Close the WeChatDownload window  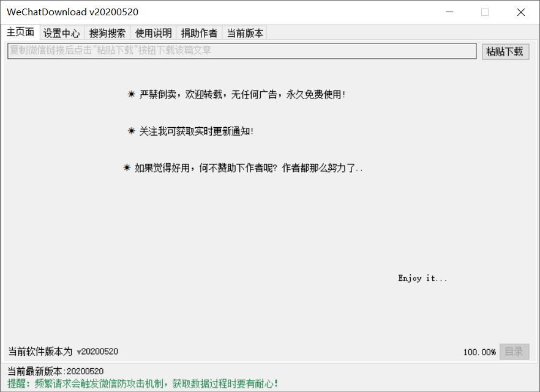tap(520, 12)
